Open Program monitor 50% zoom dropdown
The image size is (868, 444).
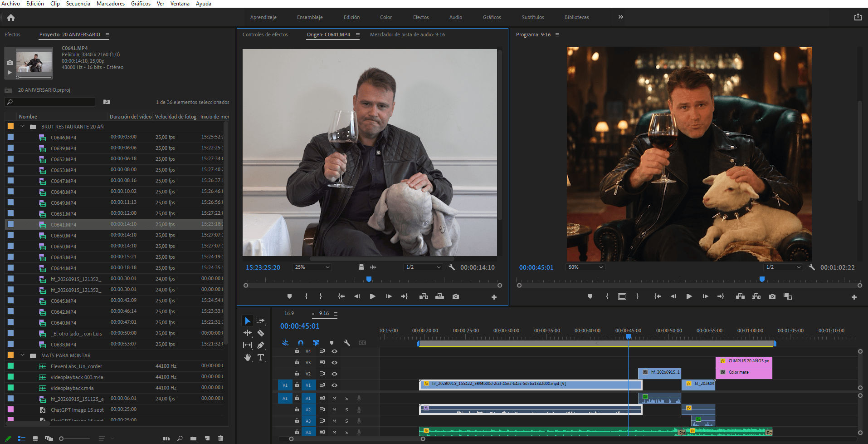click(585, 267)
